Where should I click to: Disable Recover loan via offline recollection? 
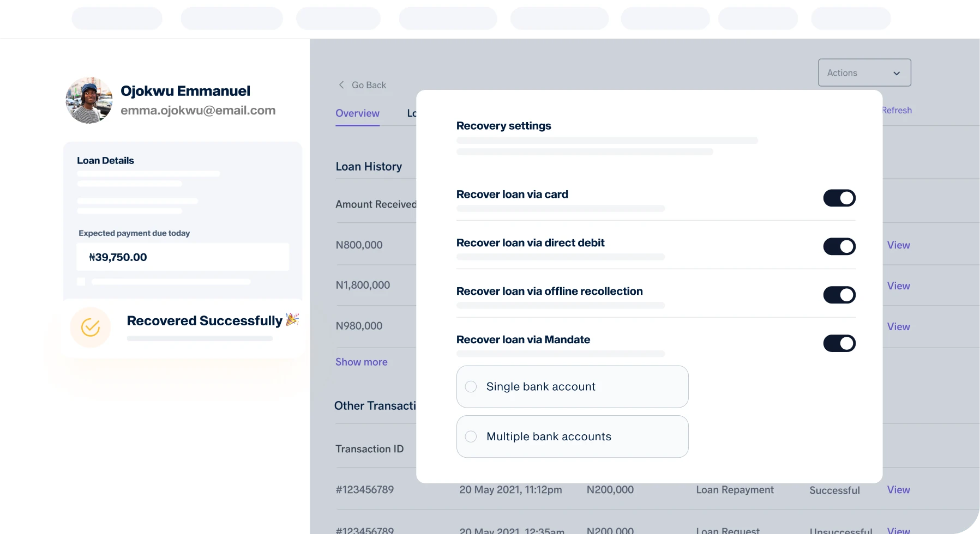839,295
